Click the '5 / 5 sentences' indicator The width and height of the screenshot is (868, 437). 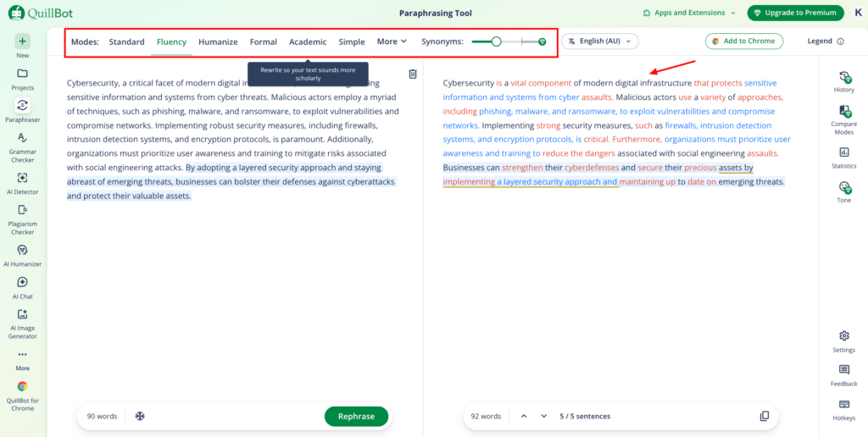(x=585, y=416)
